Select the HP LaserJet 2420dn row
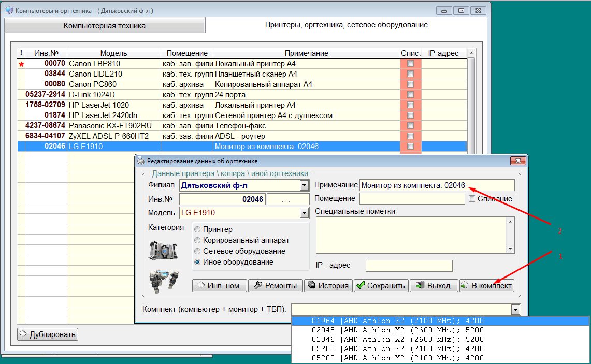Viewport: 591px width, 364px height. point(241,115)
